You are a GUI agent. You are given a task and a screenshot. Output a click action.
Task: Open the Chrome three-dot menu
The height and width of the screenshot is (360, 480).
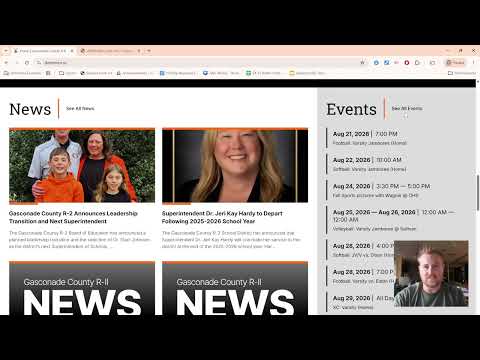tap(473, 63)
